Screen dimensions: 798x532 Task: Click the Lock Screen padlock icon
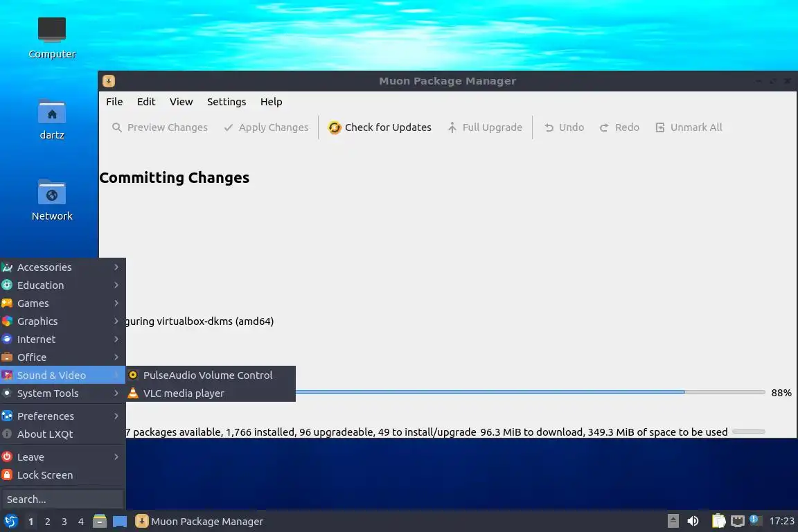(7, 475)
